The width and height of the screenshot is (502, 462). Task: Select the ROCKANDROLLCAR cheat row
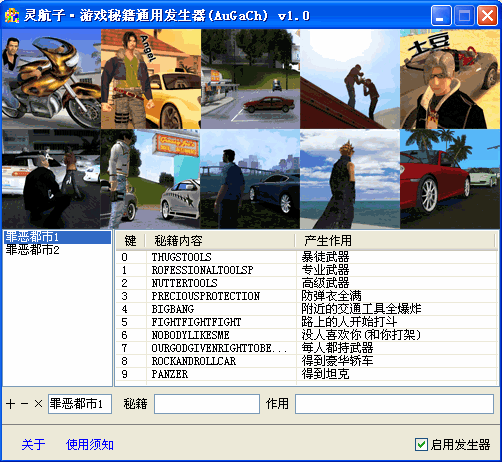[306, 361]
